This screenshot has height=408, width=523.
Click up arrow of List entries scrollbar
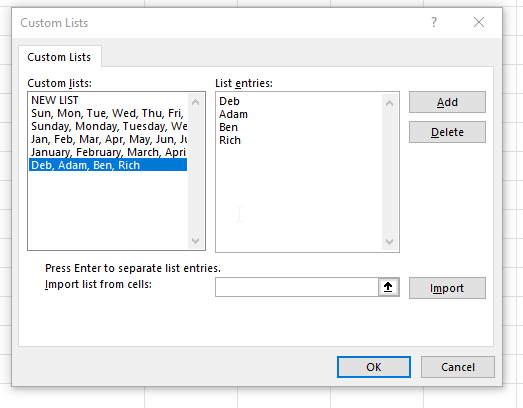point(389,103)
